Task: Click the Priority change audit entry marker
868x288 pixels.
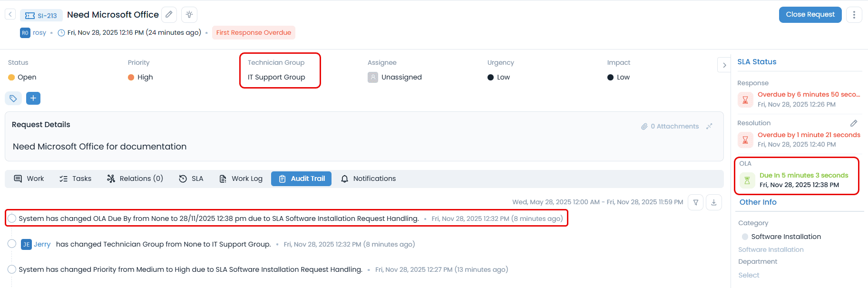Action: tap(12, 269)
